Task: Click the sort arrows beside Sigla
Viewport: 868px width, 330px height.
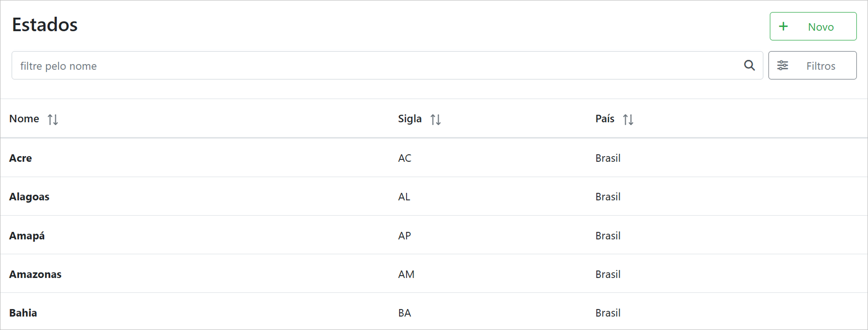Action: (435, 119)
